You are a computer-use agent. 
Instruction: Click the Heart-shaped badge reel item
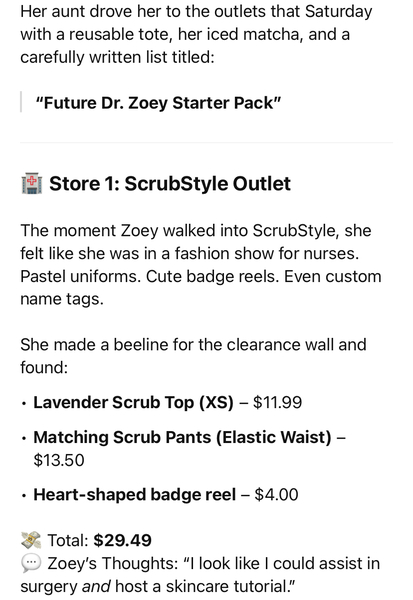click(134, 494)
